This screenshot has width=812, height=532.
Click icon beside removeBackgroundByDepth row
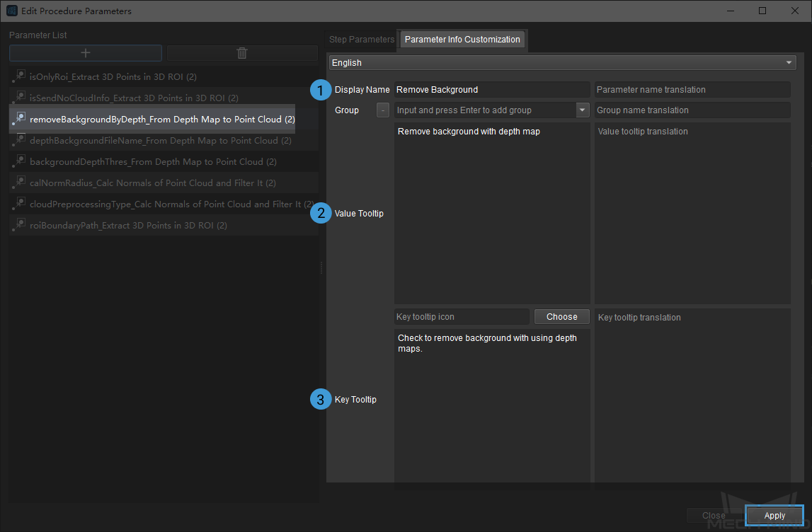click(20, 119)
